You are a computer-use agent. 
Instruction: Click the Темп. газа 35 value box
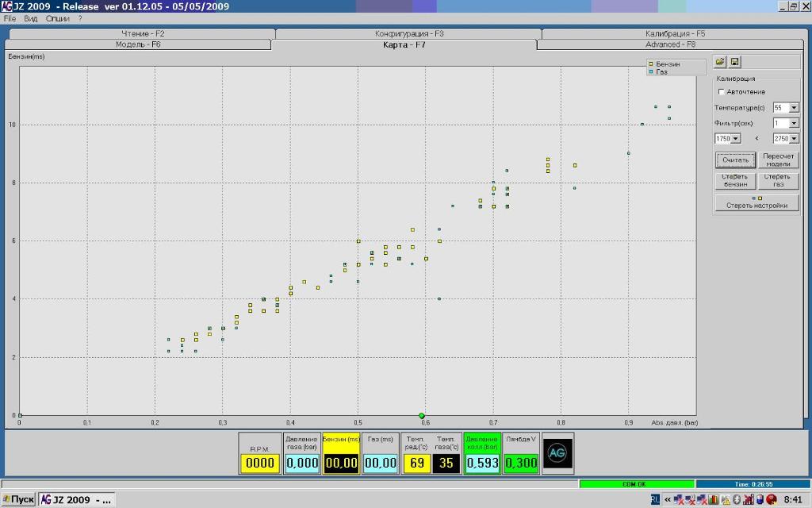tap(446, 463)
